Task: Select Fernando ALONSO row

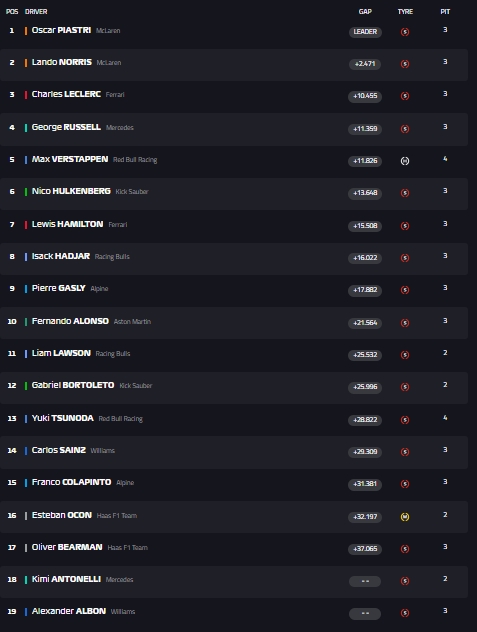Action: 234,323
